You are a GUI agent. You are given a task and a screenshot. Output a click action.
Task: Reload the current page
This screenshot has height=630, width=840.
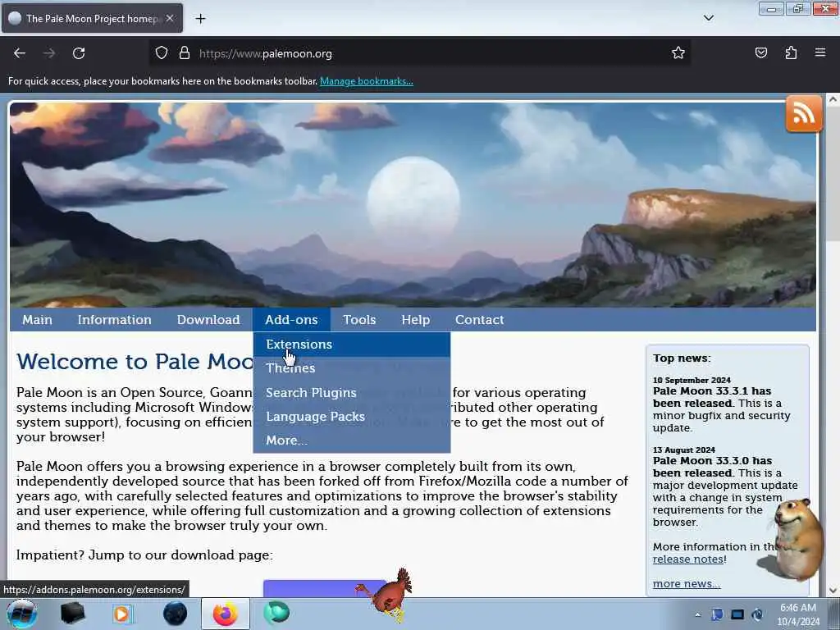point(79,53)
